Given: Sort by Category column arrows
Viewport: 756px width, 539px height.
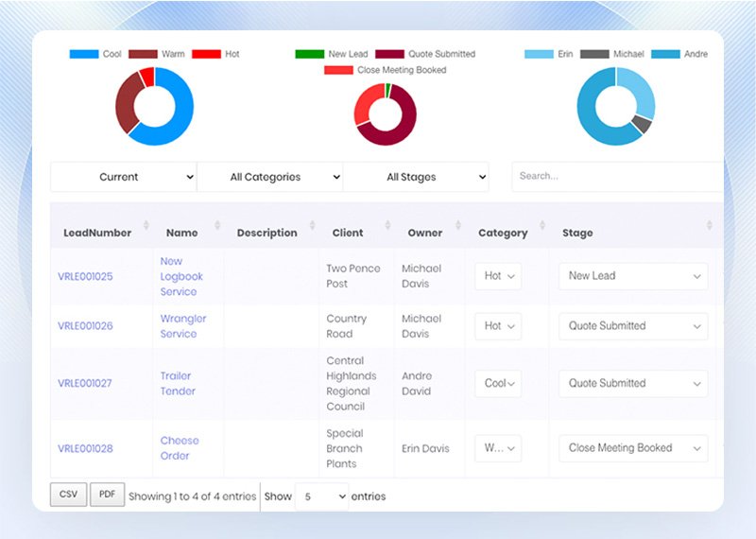Looking at the screenshot, I should coord(542,225).
